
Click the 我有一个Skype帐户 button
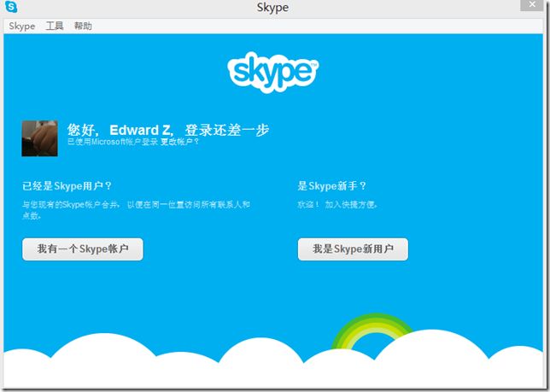click(83, 249)
